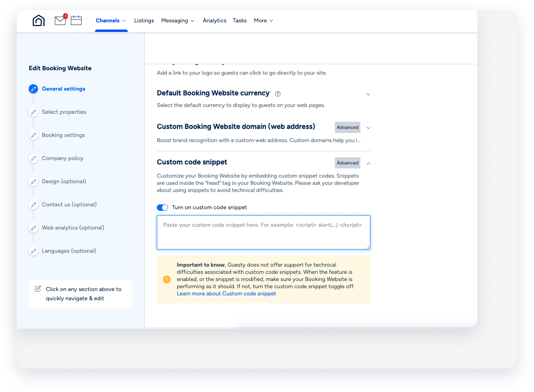Expand the Default Booking Website currency section
The width and height of the screenshot is (534, 392).
tap(368, 95)
